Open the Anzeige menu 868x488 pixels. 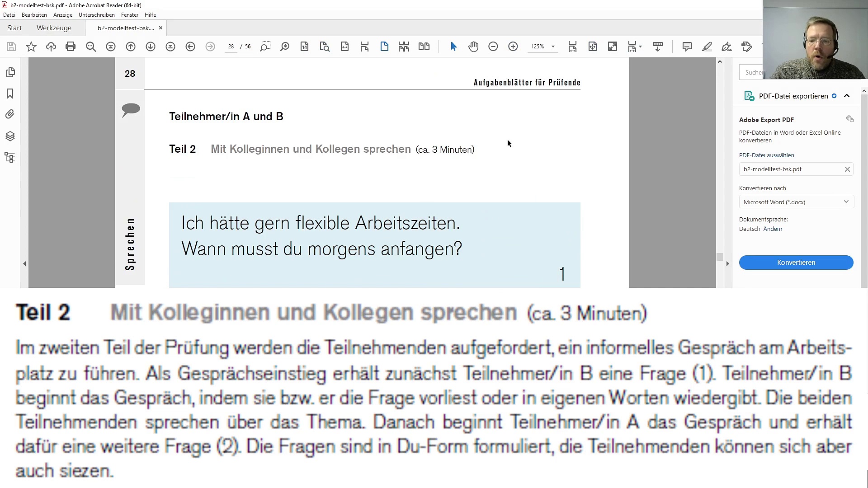point(63,15)
